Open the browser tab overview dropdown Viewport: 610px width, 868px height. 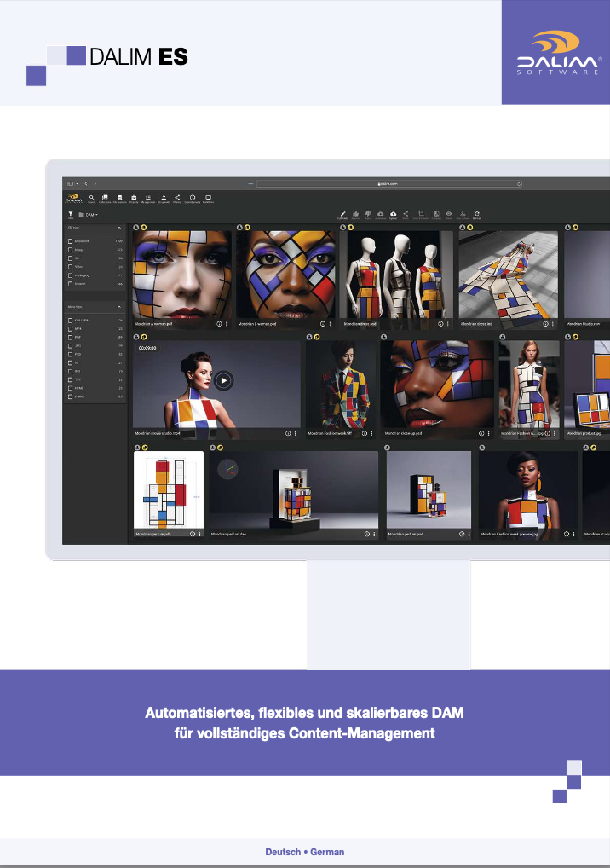72,184
